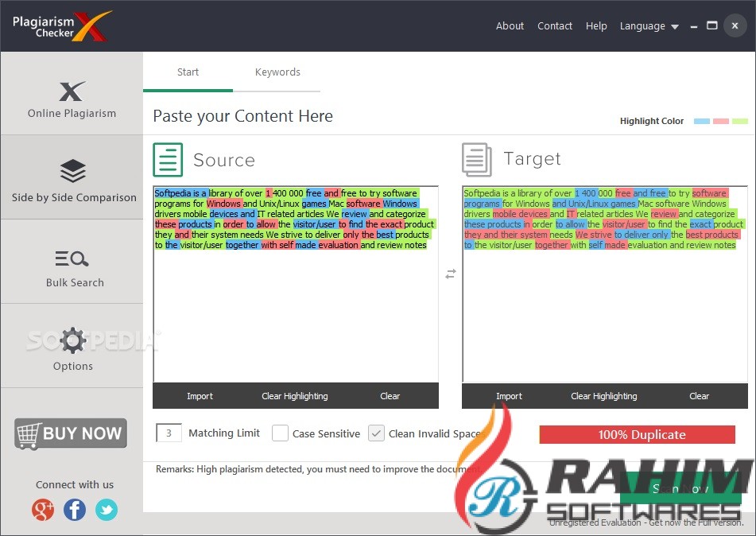Maximize the application window
This screenshot has width=756, height=536.
tap(712, 25)
